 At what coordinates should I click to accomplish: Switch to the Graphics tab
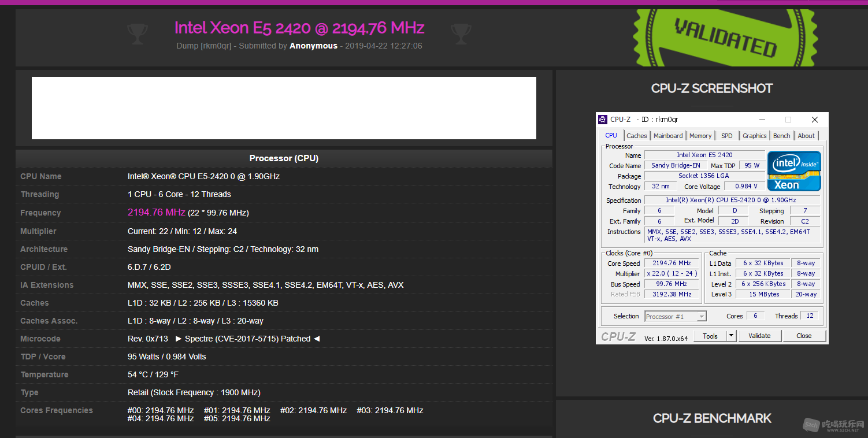coord(755,136)
